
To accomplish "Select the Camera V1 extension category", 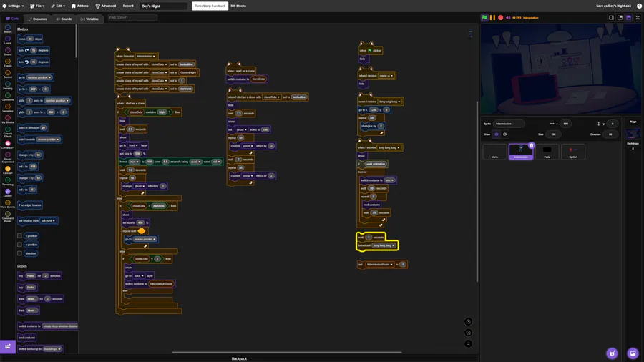I will (7, 145).
